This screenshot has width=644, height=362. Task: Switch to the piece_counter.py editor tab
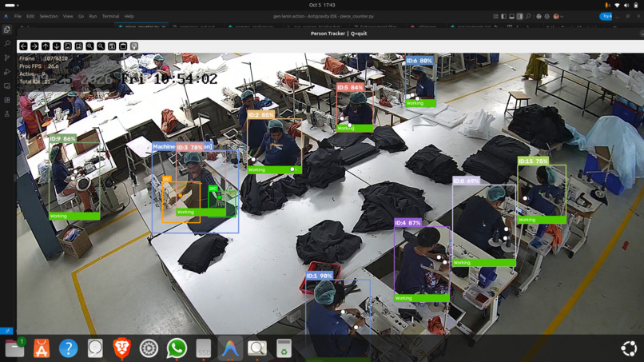(x=141, y=26)
